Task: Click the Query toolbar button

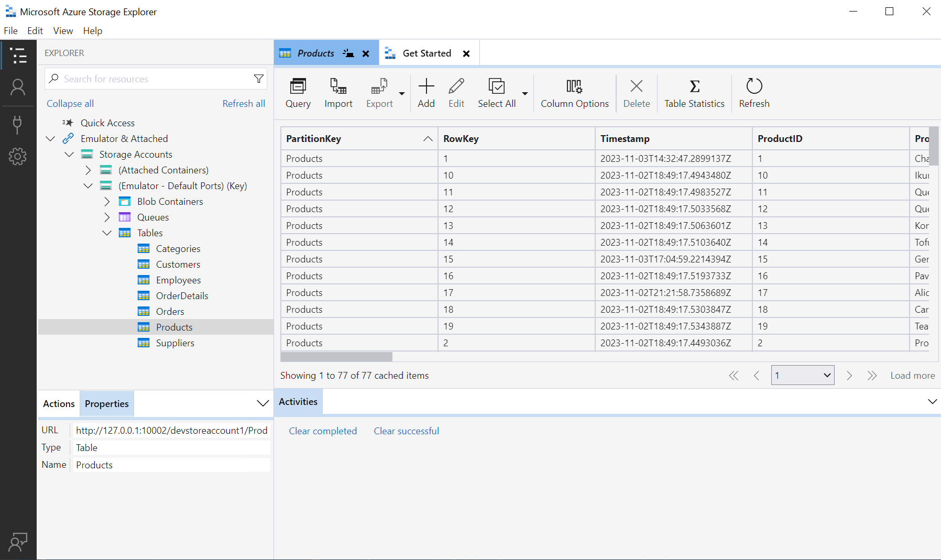Action: click(298, 93)
